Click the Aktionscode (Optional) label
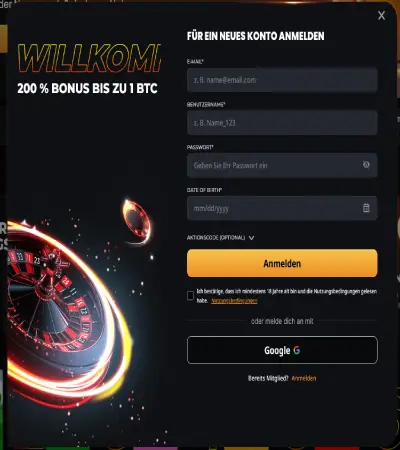Viewport: 400px width, 450px height. (x=216, y=238)
